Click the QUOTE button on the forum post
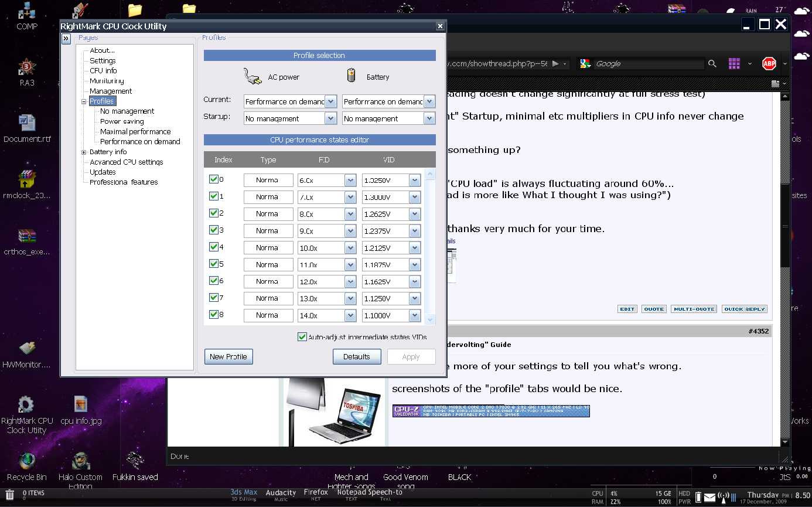 pos(654,309)
